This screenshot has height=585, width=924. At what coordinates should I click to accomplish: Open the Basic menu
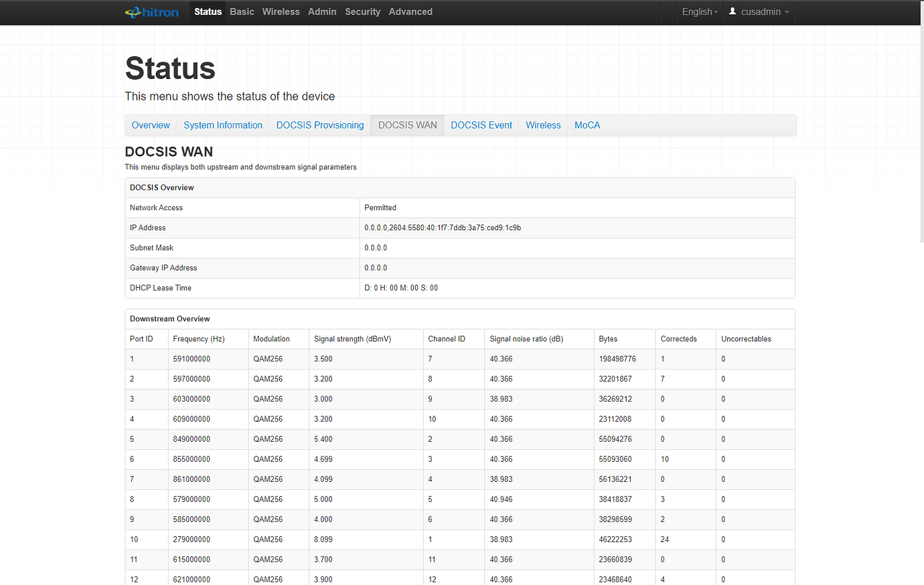click(x=242, y=11)
